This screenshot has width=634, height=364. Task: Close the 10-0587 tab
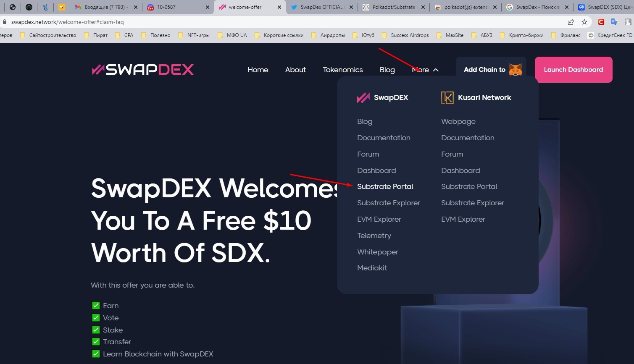tap(208, 7)
